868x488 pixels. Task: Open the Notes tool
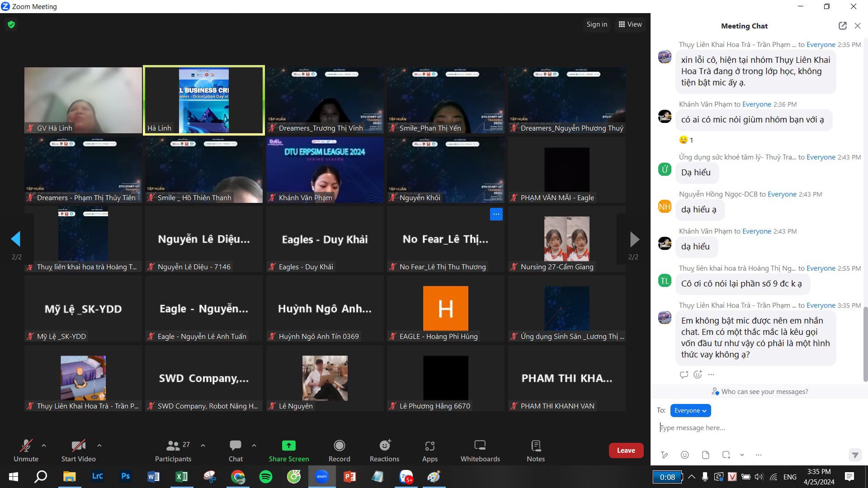[535, 450]
